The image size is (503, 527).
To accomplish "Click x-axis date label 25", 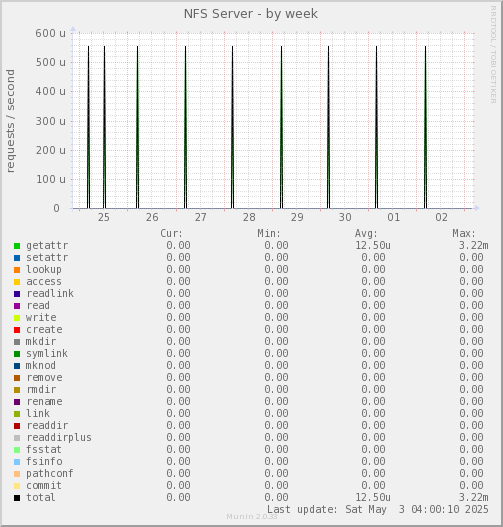I will coord(104,217).
